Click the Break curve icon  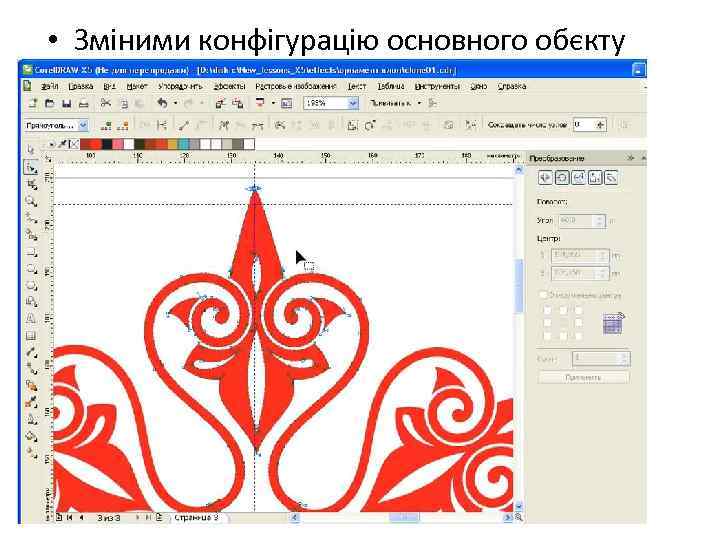click(162, 125)
